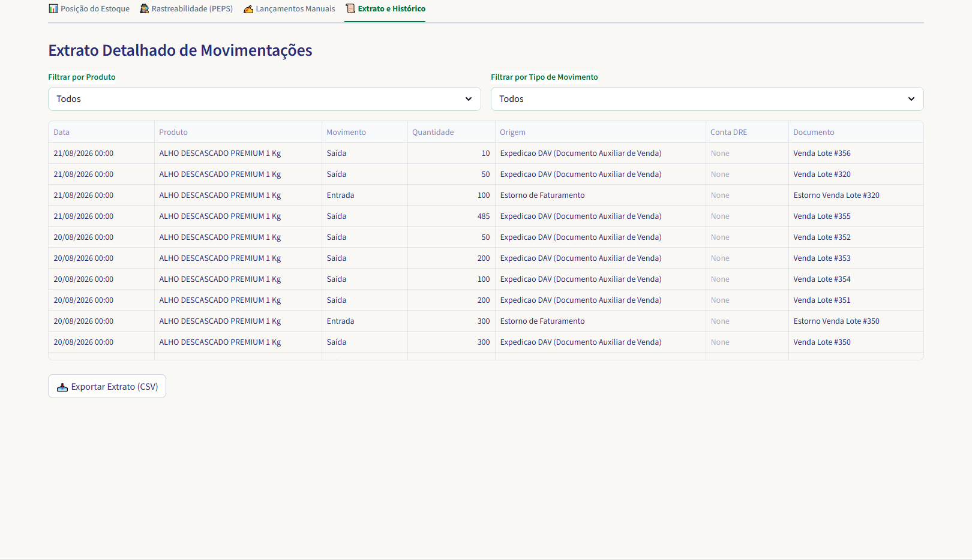Click the Movimento column header
Screen dimensions: 972x560
pos(365,132)
